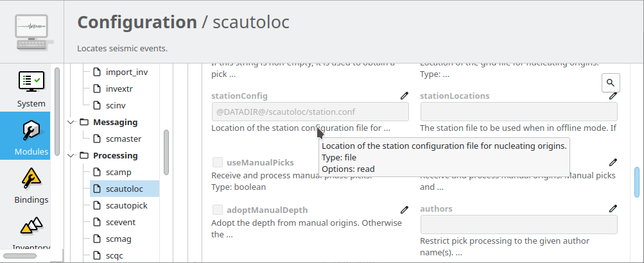Open scmag module configuration
Image resolution: width=644 pixels, height=263 pixels.
tap(119, 239)
